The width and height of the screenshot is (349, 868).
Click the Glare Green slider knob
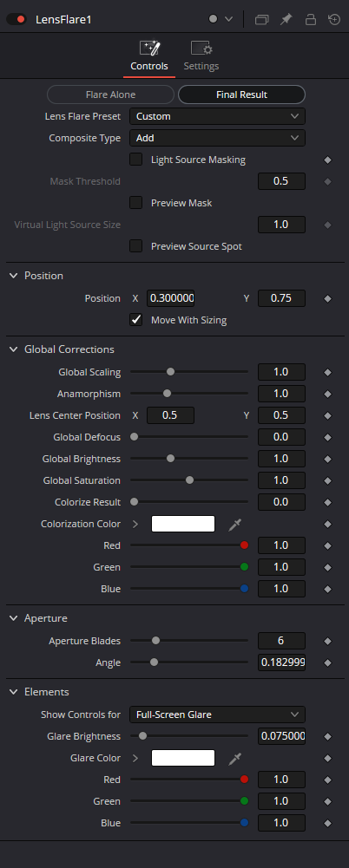click(244, 801)
